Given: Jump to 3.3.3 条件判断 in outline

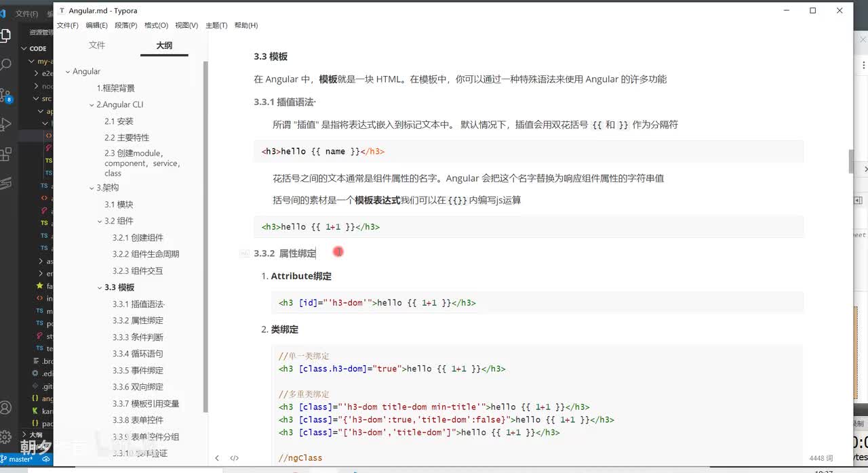Looking at the screenshot, I should [x=138, y=337].
